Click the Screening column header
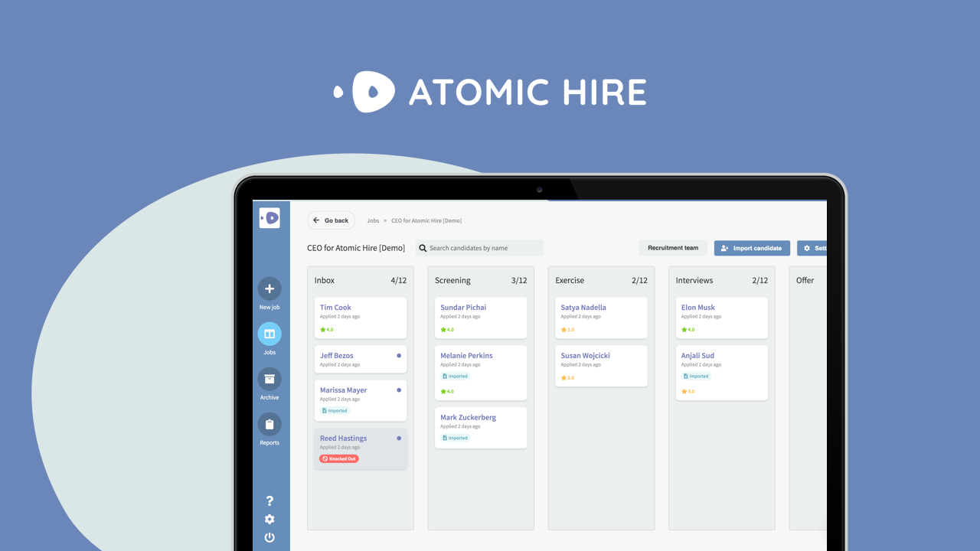Image resolution: width=980 pixels, height=551 pixels. pos(452,281)
